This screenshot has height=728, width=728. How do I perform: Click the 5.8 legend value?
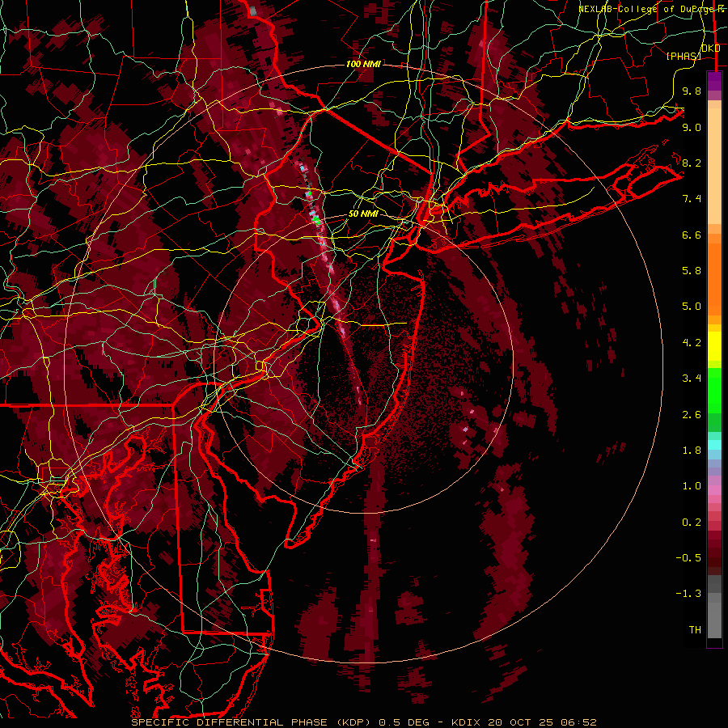point(692,271)
